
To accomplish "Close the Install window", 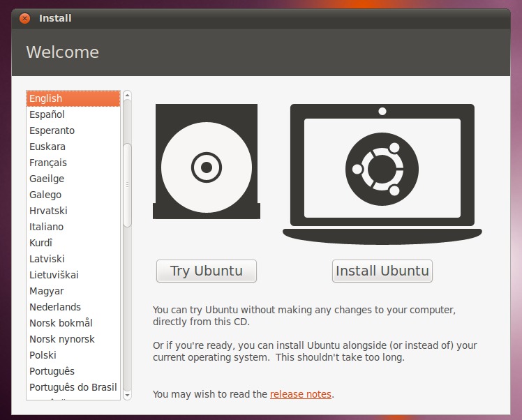I will (x=24, y=18).
